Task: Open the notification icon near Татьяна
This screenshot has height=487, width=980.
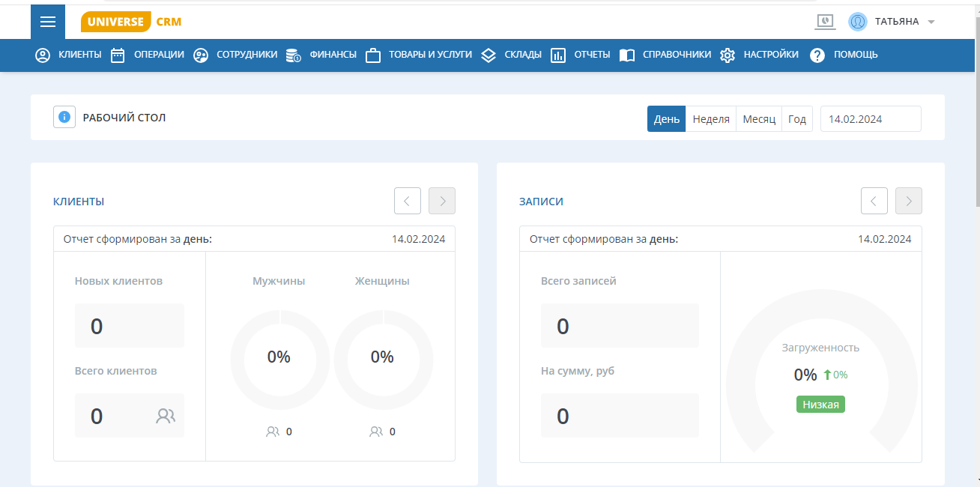Action: coord(825,22)
